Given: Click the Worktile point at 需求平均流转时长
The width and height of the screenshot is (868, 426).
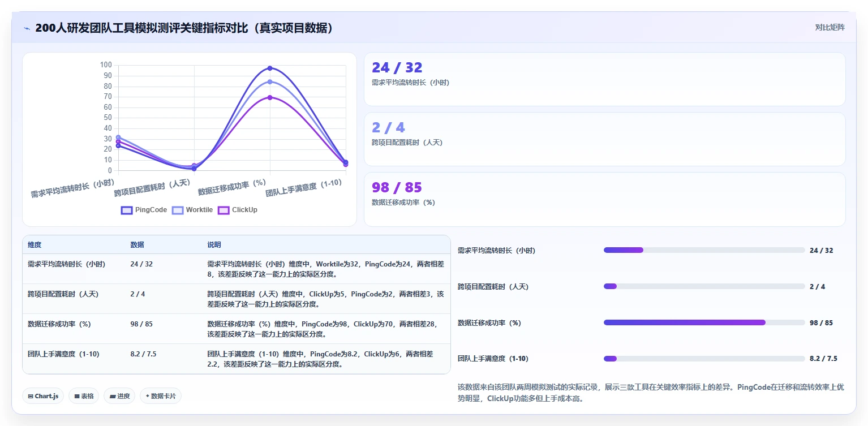Looking at the screenshot, I should point(118,137).
